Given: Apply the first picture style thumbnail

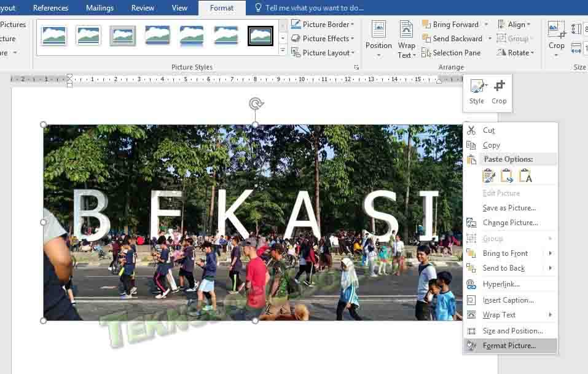Looking at the screenshot, I should [x=53, y=36].
